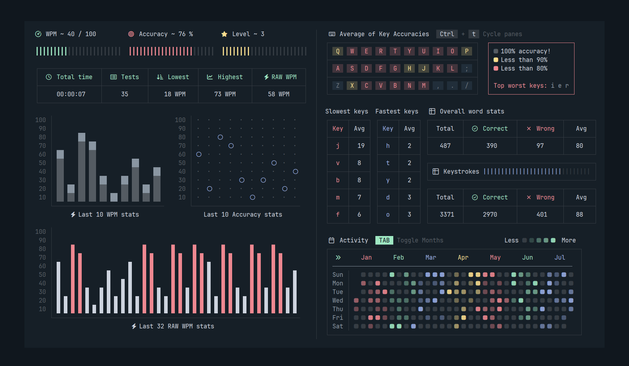This screenshot has height=366, width=629.
Task: Click the yellow 'Less than 90%' legend swatch
Action: point(496,60)
